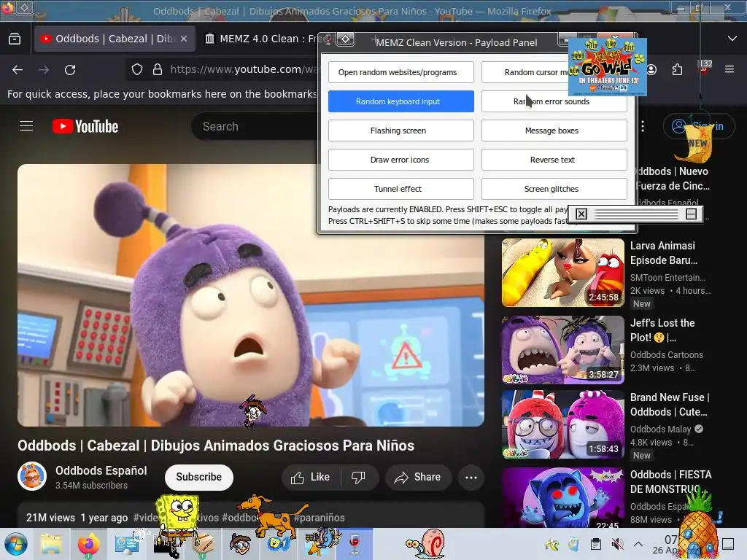
Task: Open the Jeff's Lost the Plot thumbnail
Action: tap(562, 349)
